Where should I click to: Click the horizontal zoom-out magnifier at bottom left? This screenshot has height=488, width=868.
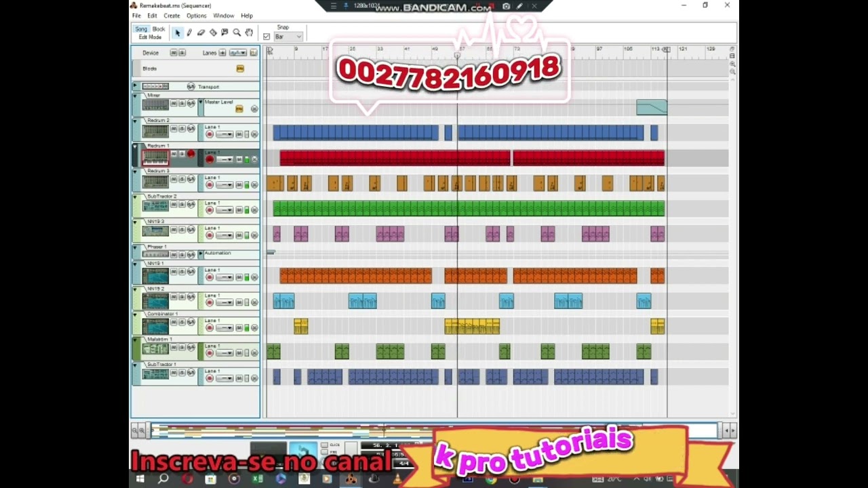tap(134, 430)
